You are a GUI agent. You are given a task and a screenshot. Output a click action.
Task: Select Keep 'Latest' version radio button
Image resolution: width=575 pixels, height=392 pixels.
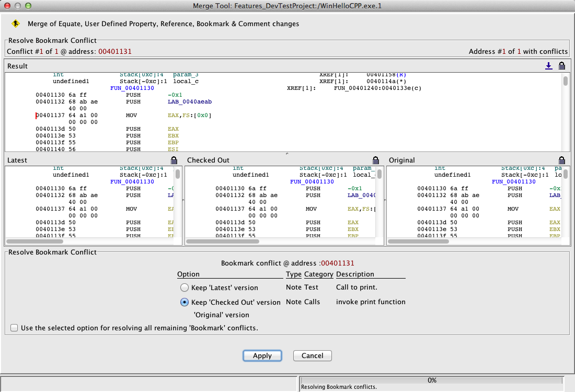coord(184,287)
